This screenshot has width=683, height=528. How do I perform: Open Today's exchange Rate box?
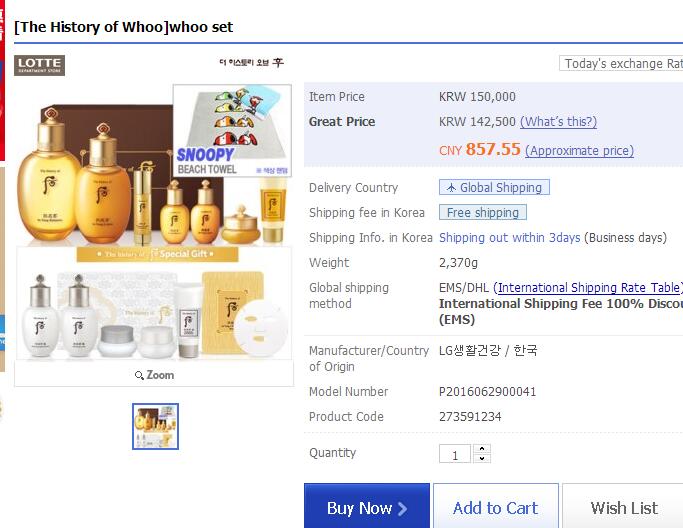coord(621,64)
